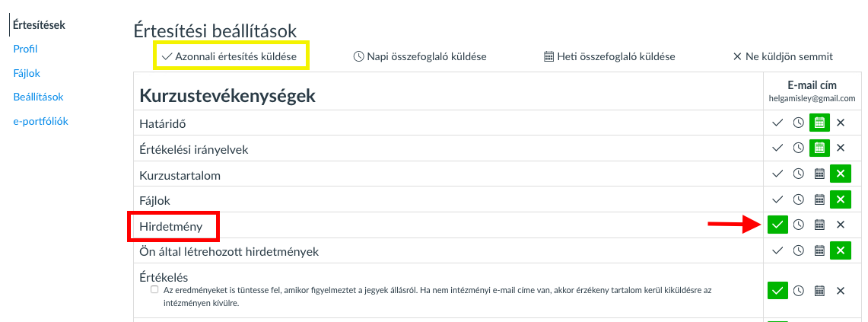Toggle green X for Ön által létrehozott hirdetmények
Screen dimensions: 868x322
(841, 250)
